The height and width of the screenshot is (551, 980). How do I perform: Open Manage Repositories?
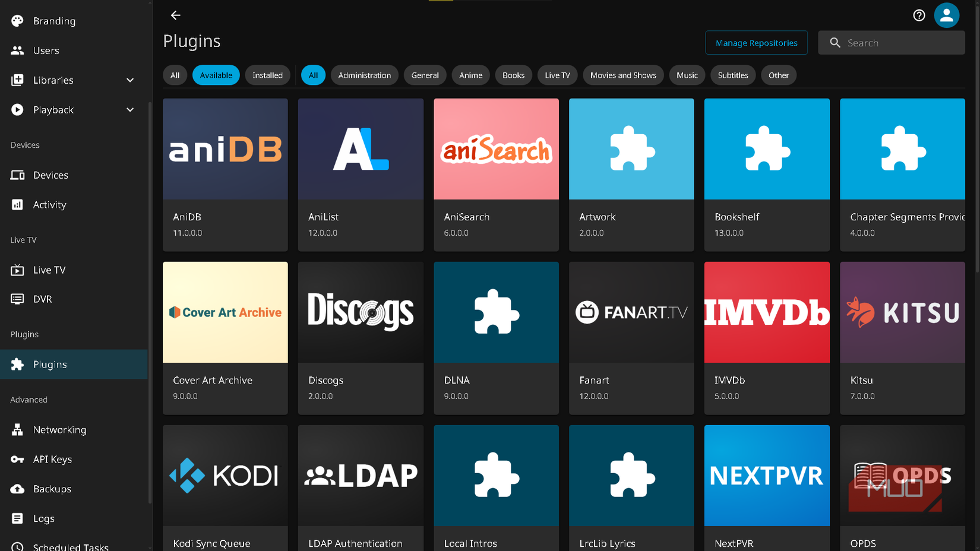[x=757, y=43]
